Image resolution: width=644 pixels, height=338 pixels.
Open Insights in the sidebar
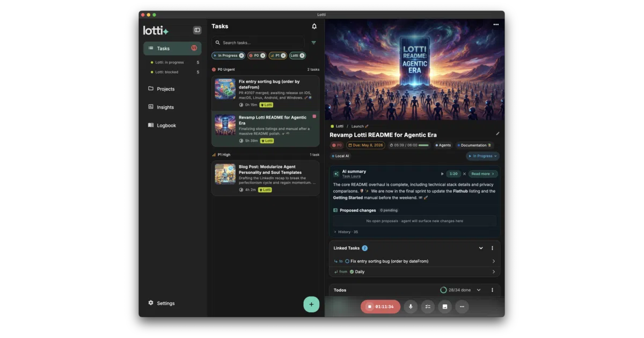click(172, 107)
